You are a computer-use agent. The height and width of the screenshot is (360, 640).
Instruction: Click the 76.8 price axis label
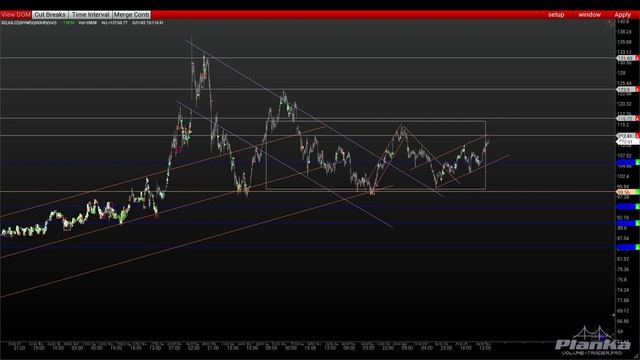622,280
